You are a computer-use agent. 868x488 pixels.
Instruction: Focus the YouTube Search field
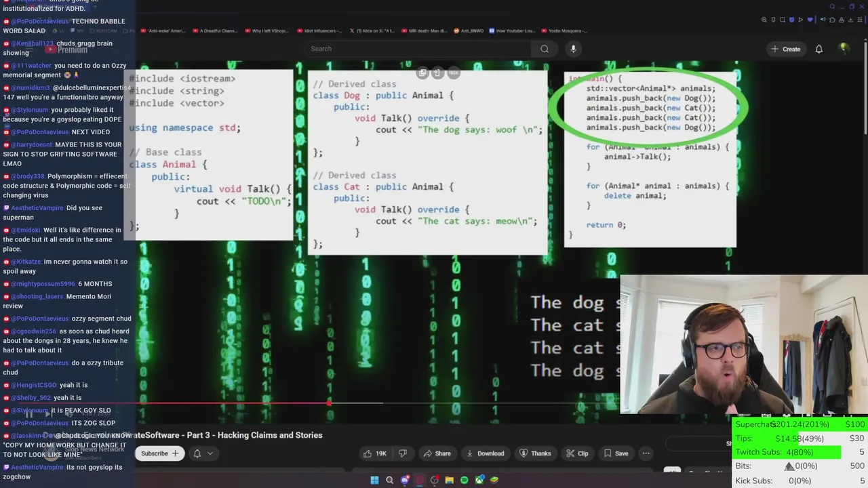pyautogui.click(x=418, y=49)
